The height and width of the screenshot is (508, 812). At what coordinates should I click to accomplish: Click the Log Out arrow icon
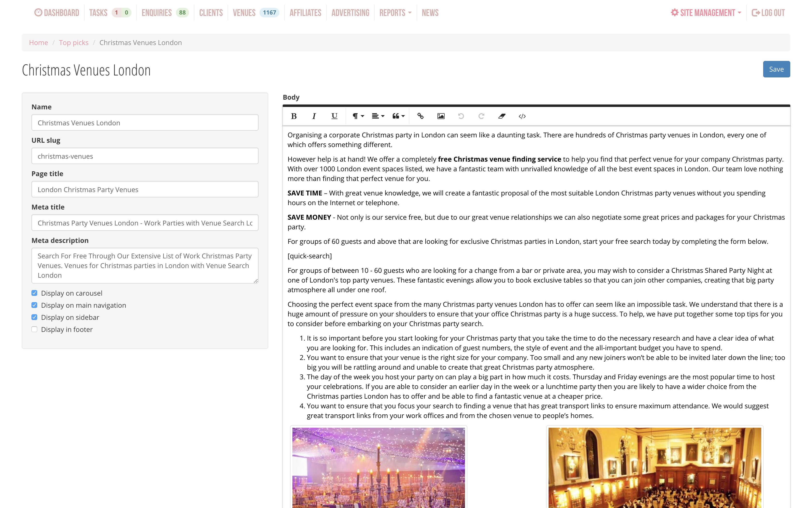[x=756, y=13]
